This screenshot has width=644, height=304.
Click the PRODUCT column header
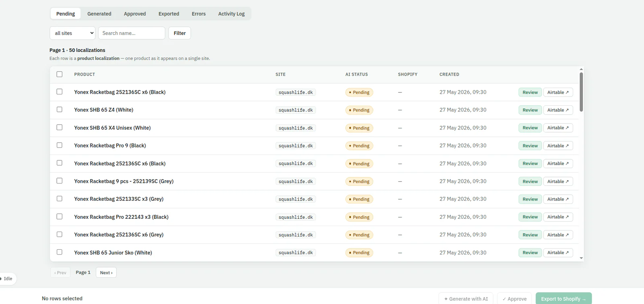85,74
